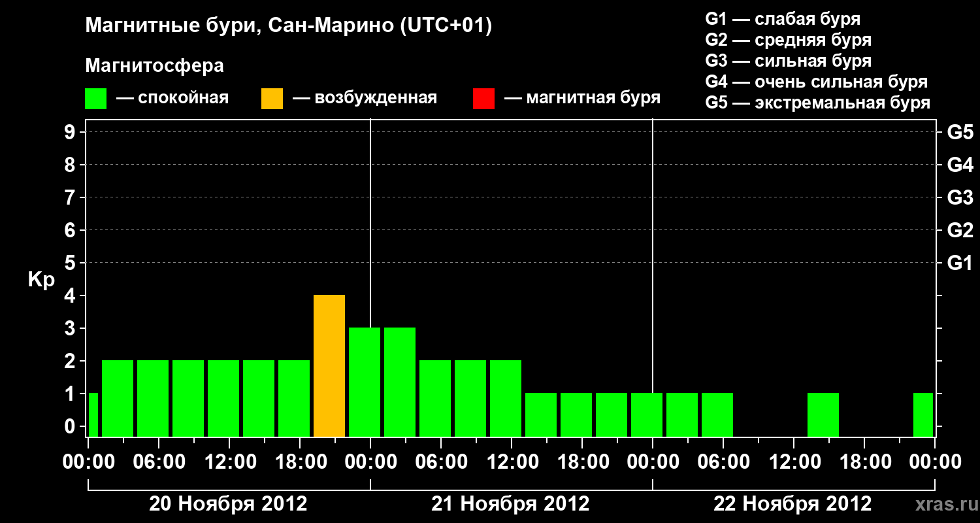The image size is (980, 523).
Task: Click the red 'магнитная буря' legend swatch
Action: click(483, 99)
